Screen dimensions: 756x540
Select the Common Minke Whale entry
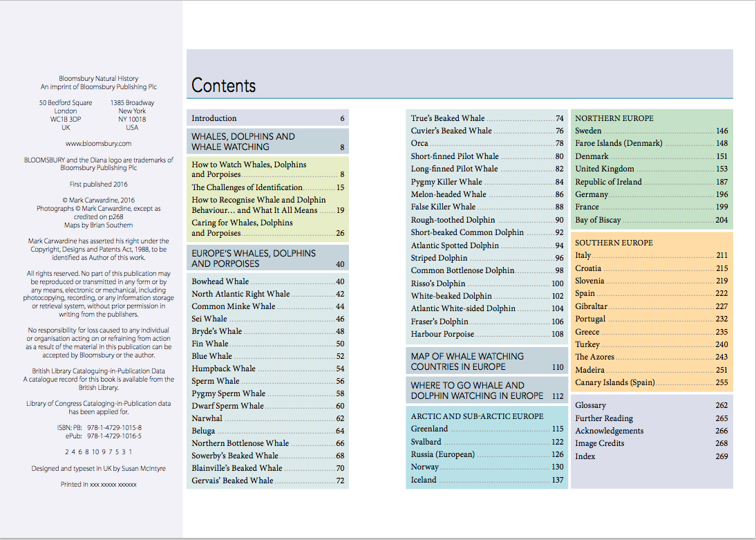point(267,306)
